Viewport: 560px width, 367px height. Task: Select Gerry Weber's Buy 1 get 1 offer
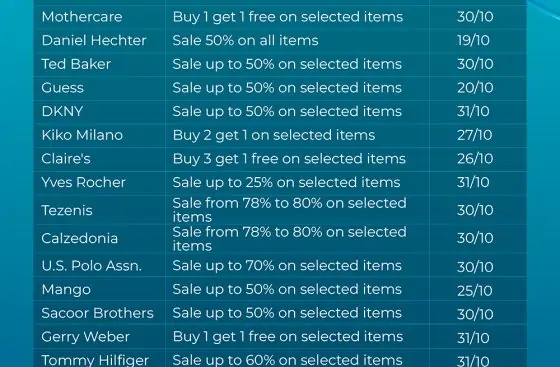[x=288, y=337]
